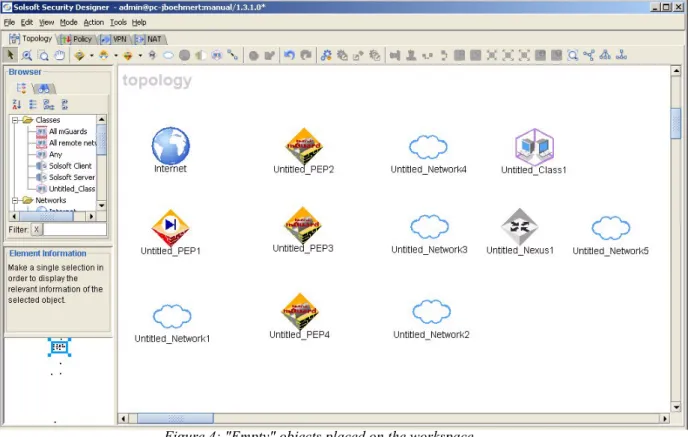The height and width of the screenshot is (437, 688).
Task: Click the overview panel minimap thumbnail
Action: click(59, 347)
